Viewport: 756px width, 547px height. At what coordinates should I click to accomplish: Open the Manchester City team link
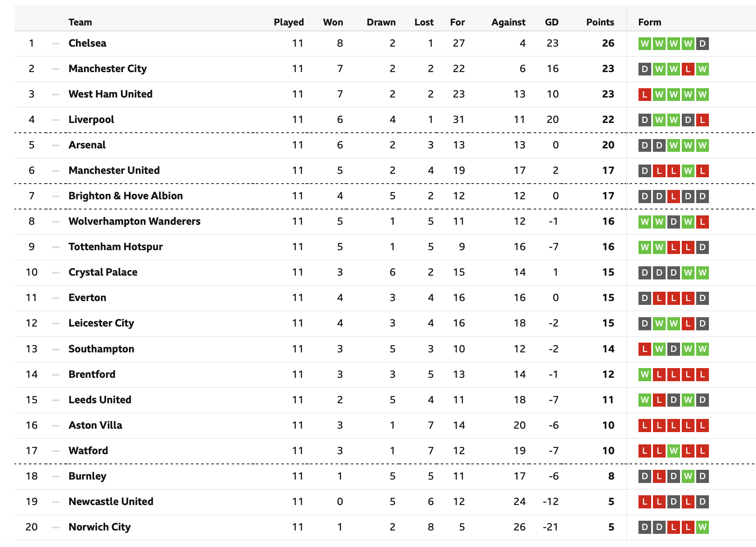(108, 69)
